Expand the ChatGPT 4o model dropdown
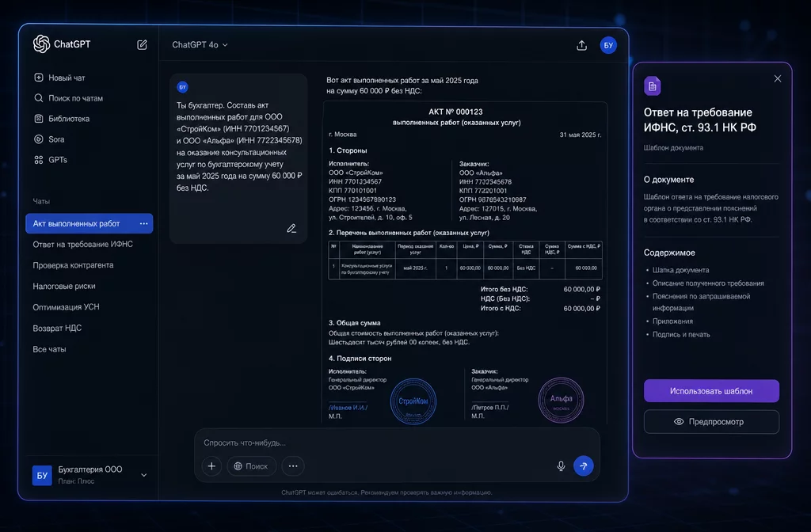The height and width of the screenshot is (532, 811). tap(200, 45)
